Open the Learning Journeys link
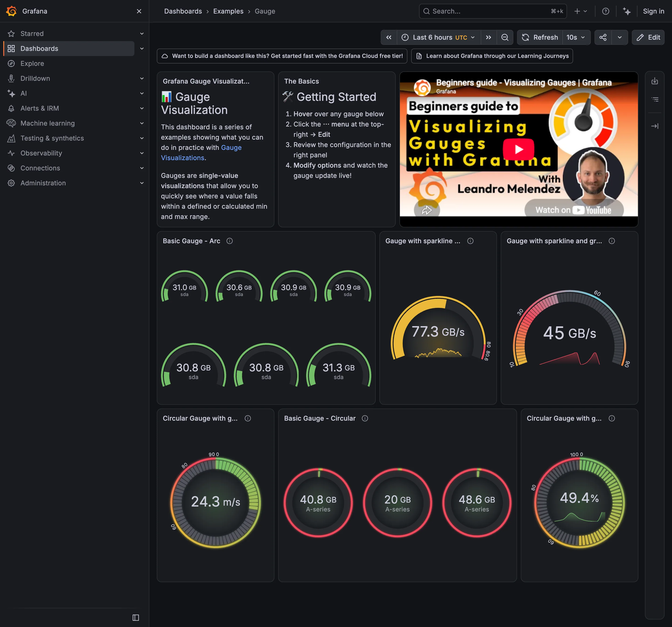Image resolution: width=672 pixels, height=627 pixels. coord(492,56)
